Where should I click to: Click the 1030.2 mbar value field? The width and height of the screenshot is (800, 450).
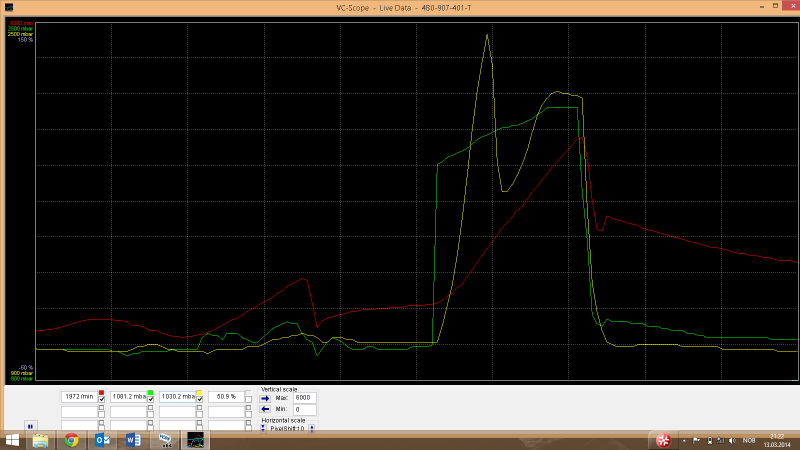pyautogui.click(x=177, y=396)
